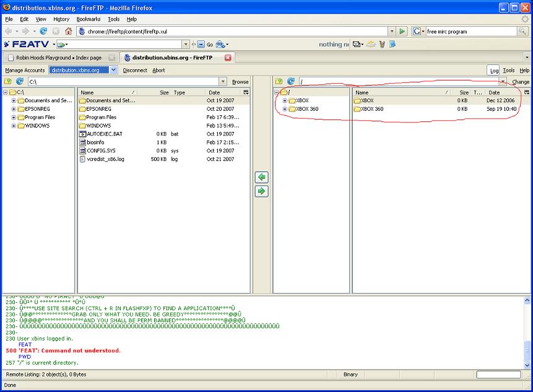Viewport: 533px width, 392px height.
Task: Click the F2ATV toolbar logo
Action: [27, 44]
